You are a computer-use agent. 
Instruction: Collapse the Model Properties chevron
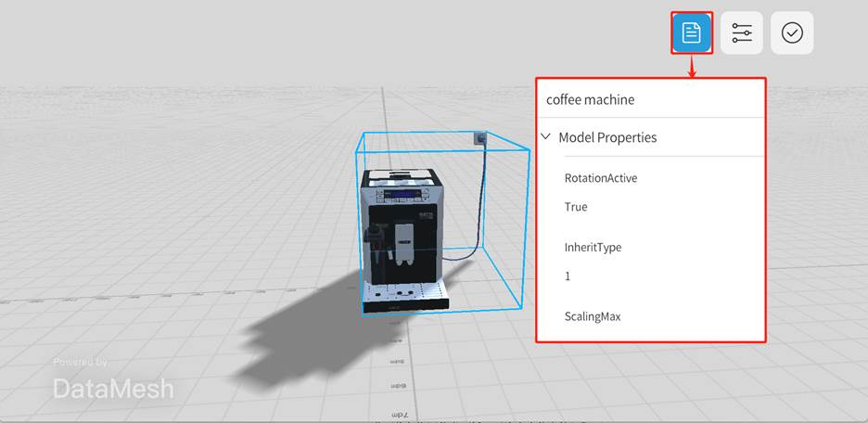(x=546, y=137)
